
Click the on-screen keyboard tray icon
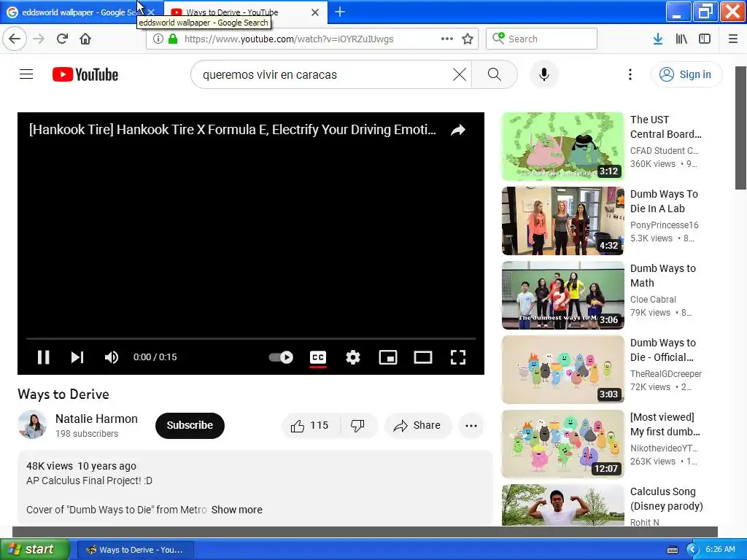coord(673,550)
